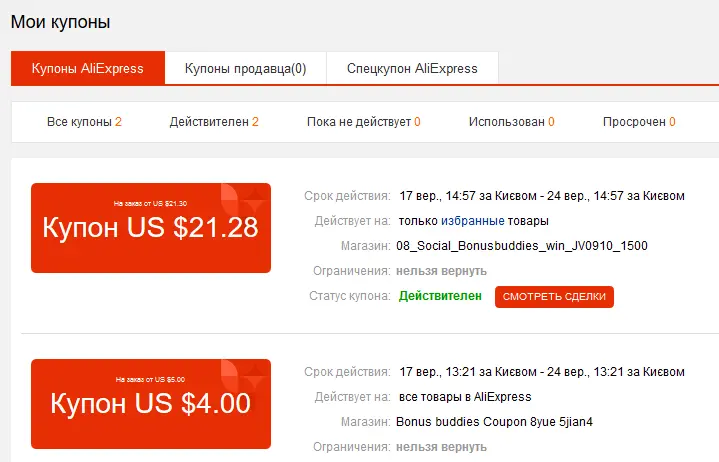
Task: Open the Купоны AliExpress tab
Action: (x=88, y=68)
